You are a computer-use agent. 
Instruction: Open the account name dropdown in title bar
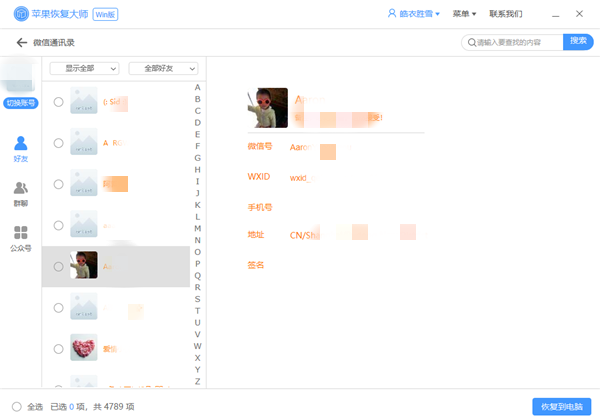tap(419, 14)
